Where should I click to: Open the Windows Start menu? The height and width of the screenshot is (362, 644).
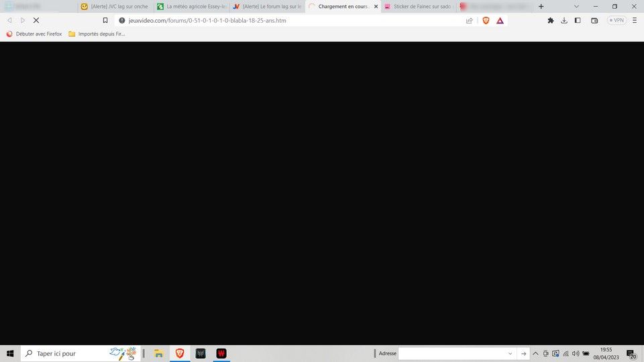(10, 353)
